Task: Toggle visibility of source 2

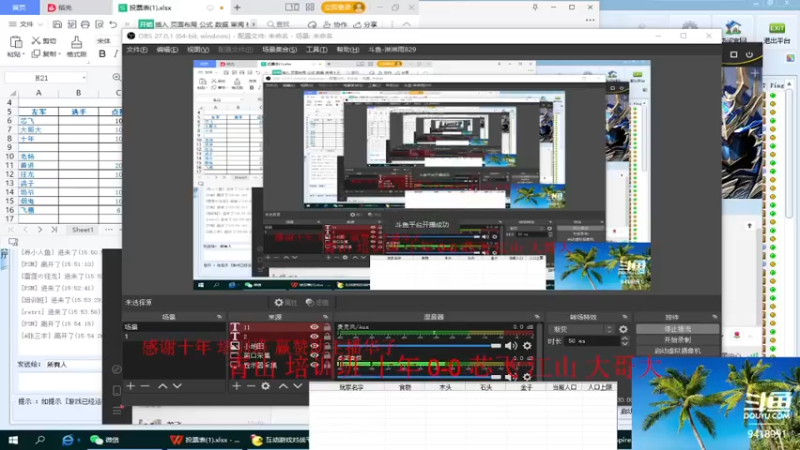Action: pos(314,337)
